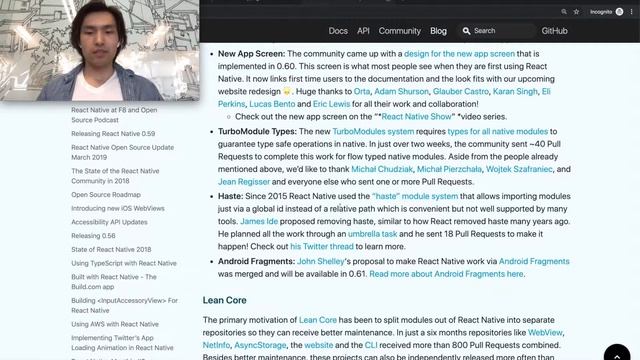
Task: Open sidebar post 'Releasing 0.56'
Action: coord(93,236)
